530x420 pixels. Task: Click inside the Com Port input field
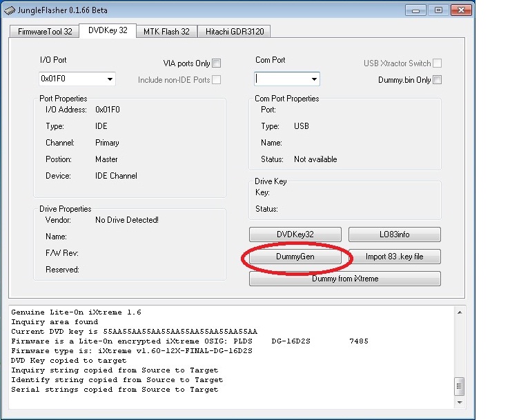[x=282, y=79]
